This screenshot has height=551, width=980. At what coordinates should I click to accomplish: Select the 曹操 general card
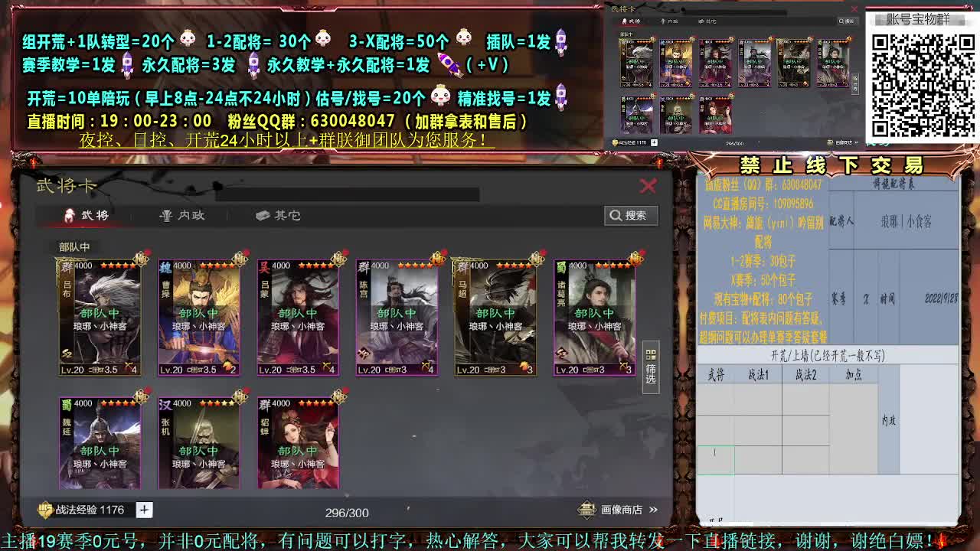(199, 318)
